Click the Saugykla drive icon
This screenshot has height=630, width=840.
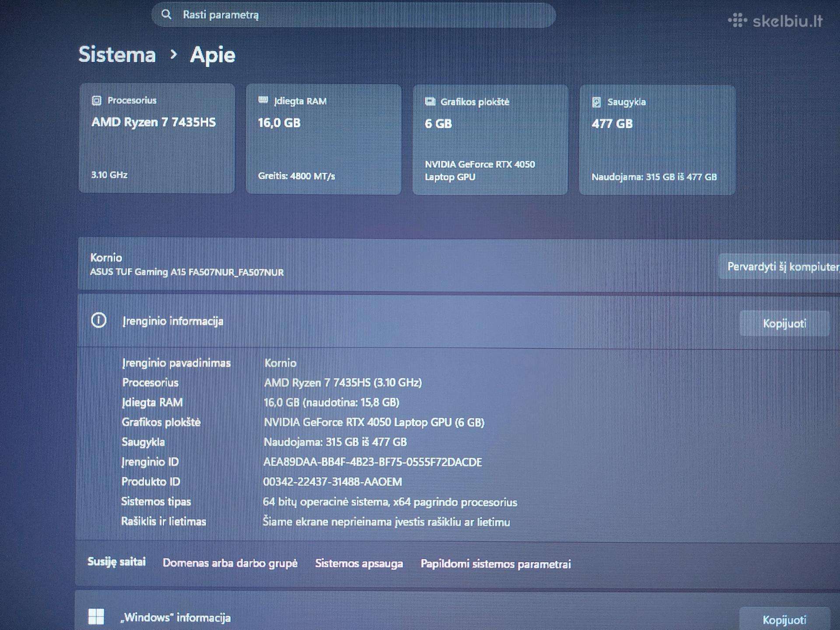click(596, 102)
